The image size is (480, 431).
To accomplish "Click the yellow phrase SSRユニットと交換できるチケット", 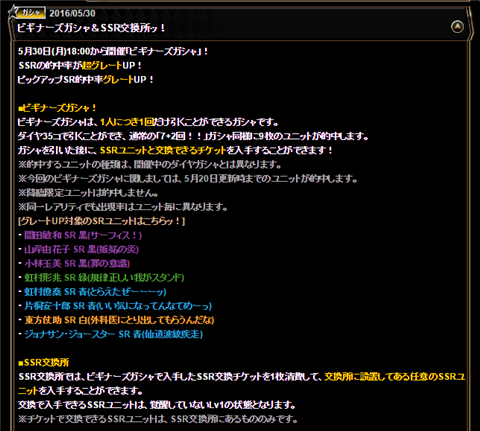I will point(163,150).
